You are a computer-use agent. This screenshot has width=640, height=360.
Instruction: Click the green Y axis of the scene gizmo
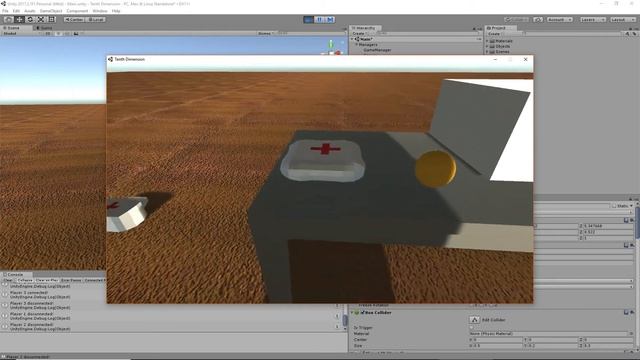tap(331, 43)
